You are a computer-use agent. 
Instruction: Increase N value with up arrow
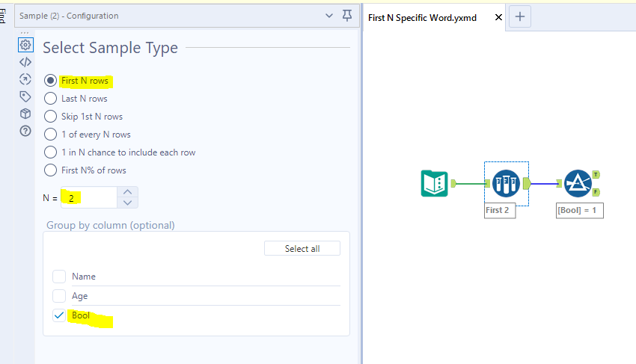[x=129, y=192]
